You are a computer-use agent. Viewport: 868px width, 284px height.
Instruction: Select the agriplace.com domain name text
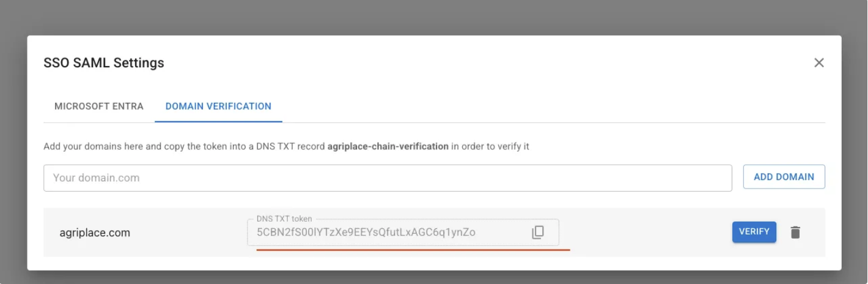(95, 233)
